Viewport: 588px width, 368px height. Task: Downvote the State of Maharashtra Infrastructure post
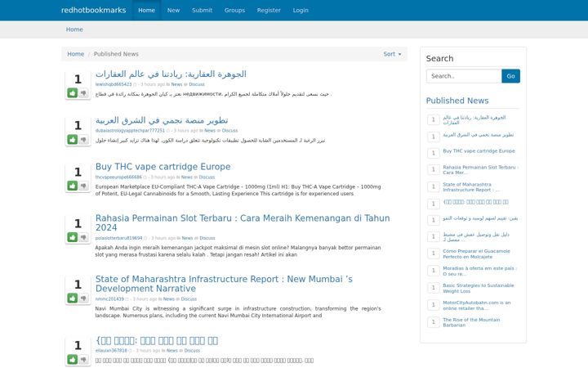(x=83, y=298)
